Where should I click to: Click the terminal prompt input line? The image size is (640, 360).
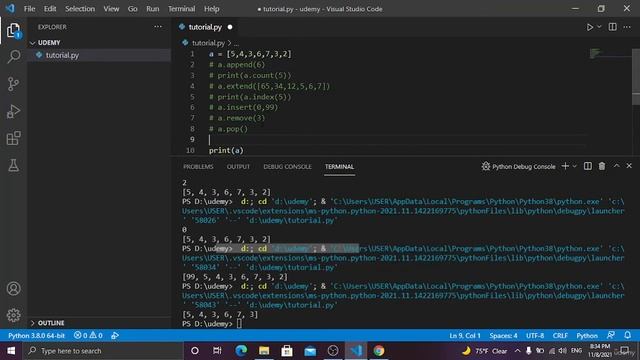click(x=212, y=324)
